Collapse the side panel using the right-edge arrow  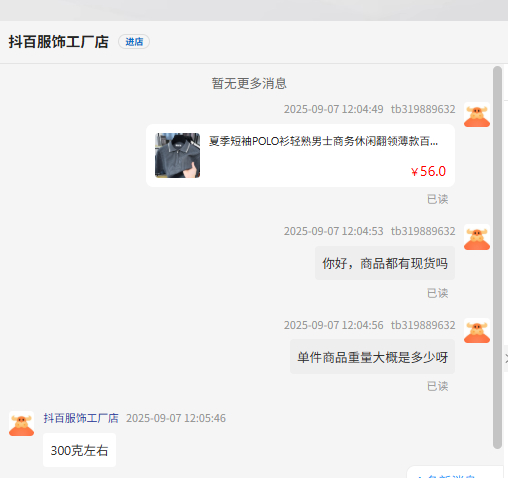[x=506, y=359]
